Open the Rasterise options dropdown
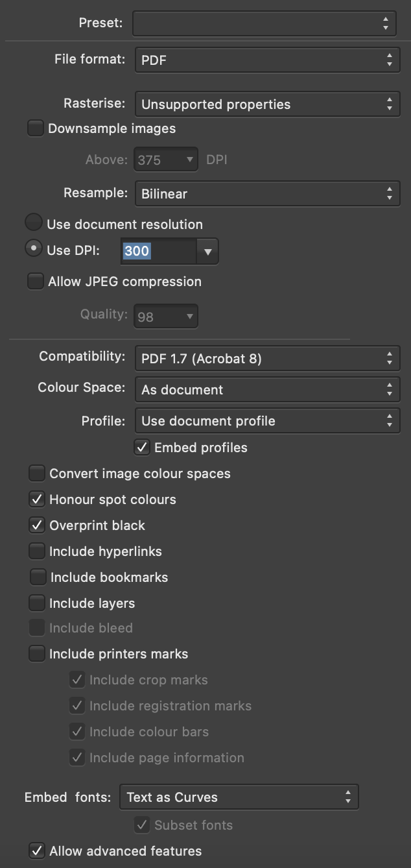411x868 pixels. point(267,103)
